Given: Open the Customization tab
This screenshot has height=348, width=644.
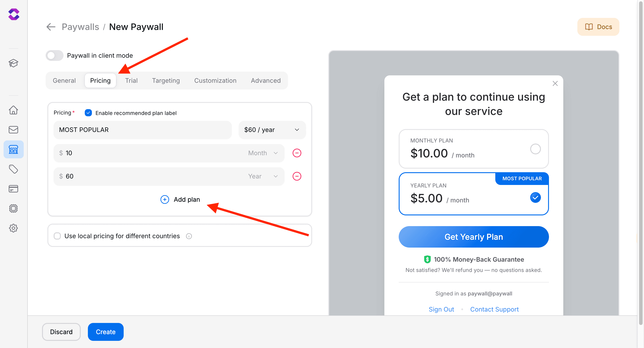Looking at the screenshot, I should pos(215,81).
